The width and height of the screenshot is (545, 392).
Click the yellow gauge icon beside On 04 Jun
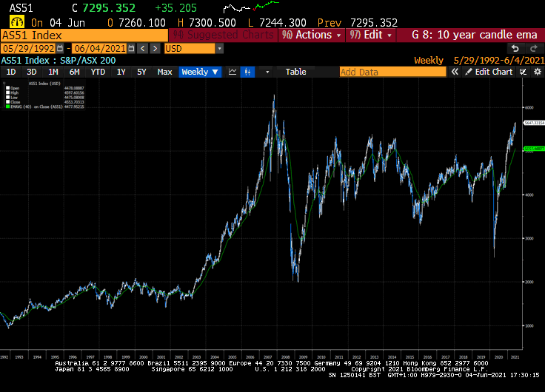point(17,22)
